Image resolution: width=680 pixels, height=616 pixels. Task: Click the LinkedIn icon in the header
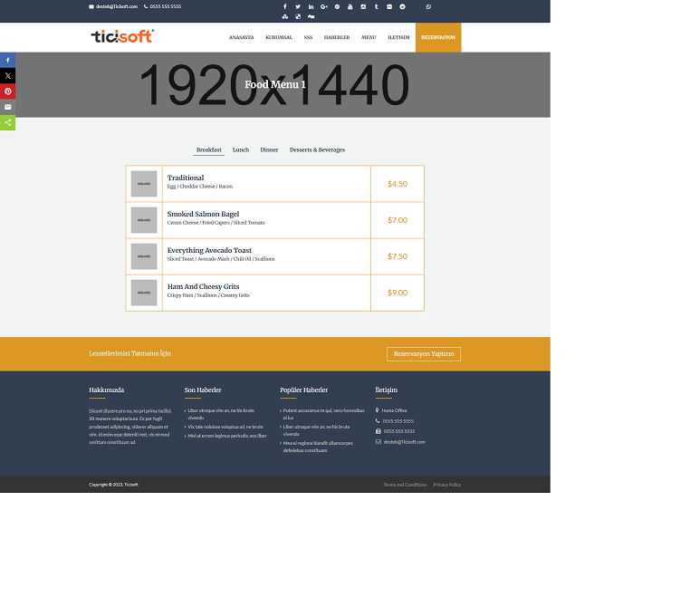coord(311,6)
